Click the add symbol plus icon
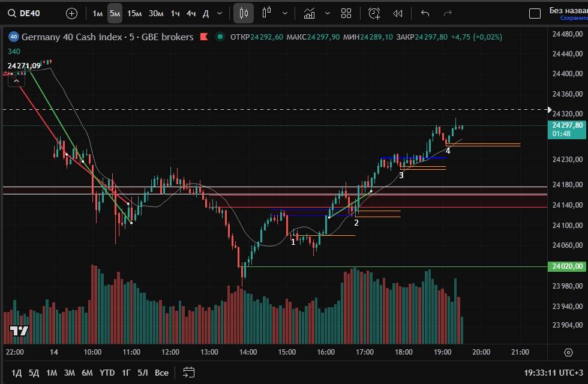588x384 pixels. (x=71, y=13)
